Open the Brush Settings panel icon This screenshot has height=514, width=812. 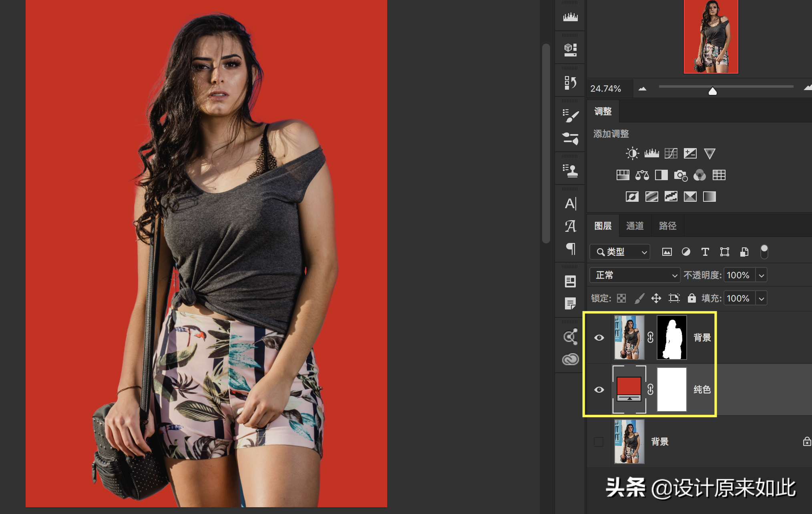pos(570,116)
